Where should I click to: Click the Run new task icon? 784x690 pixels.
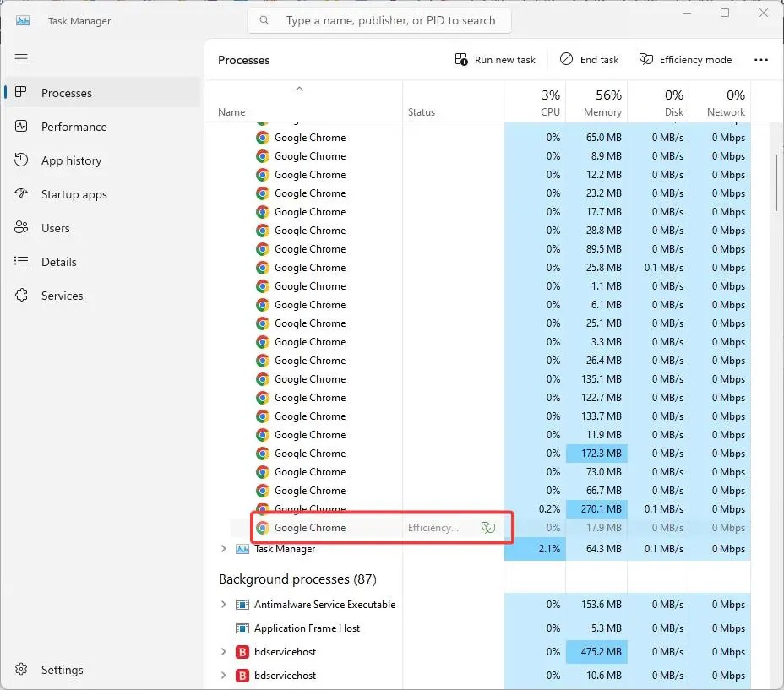(x=461, y=59)
